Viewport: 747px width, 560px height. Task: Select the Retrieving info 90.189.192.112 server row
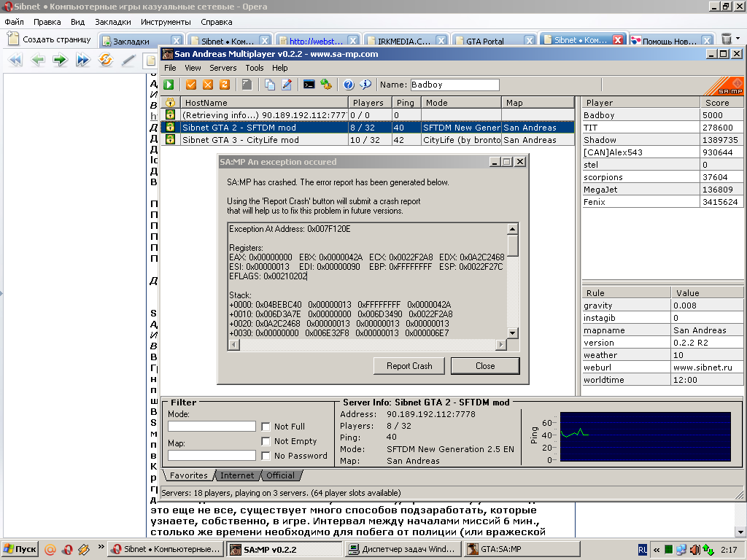click(x=368, y=115)
